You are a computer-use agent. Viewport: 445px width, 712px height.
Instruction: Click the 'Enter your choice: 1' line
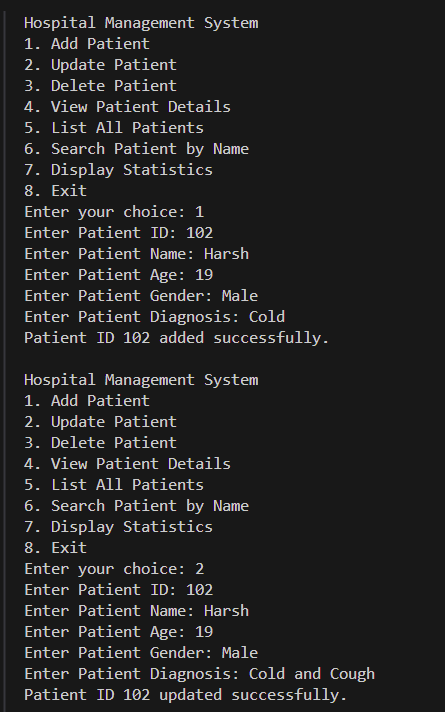click(114, 212)
